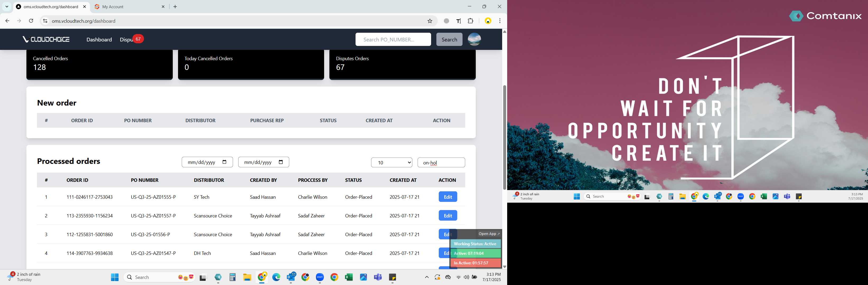This screenshot has width=868, height=285.
Task: Open Excel in taskbar below the browser
Action: point(349,277)
